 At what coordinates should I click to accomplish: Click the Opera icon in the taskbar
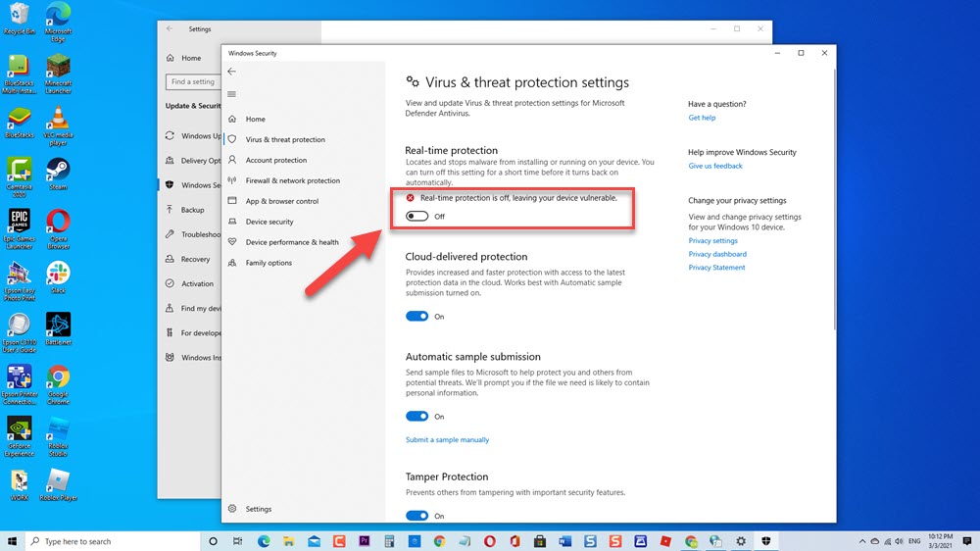tap(489, 541)
